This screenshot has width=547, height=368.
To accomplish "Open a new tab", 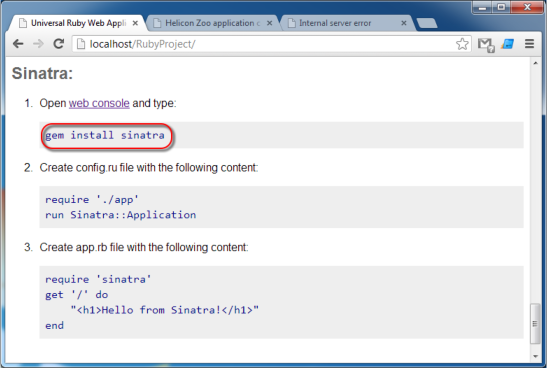I will pos(427,23).
